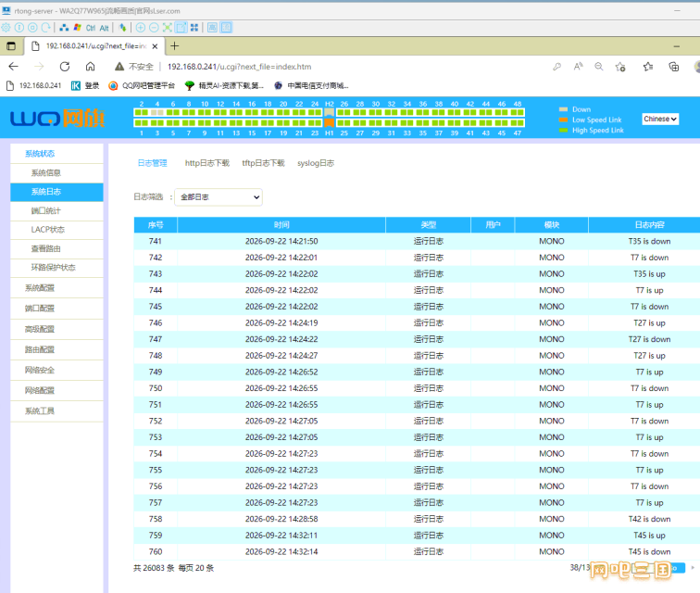This screenshot has width=700, height=593.
Task: Click the circular record icon in remote toolbar
Action: pyautogui.click(x=32, y=28)
